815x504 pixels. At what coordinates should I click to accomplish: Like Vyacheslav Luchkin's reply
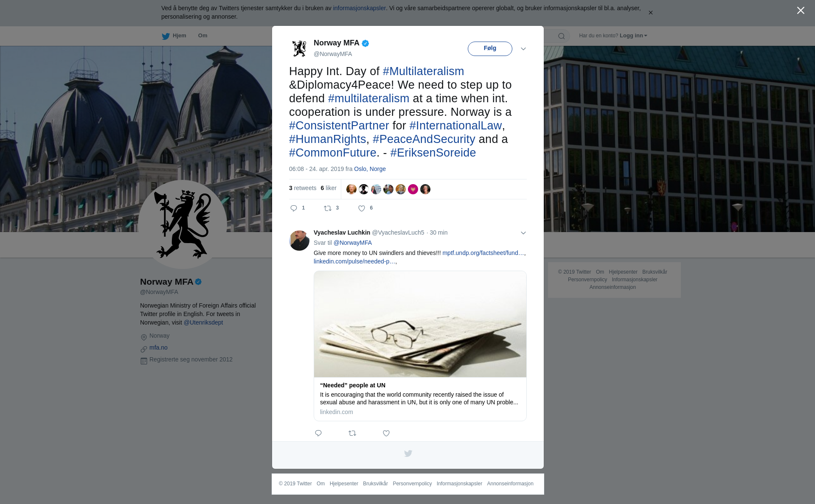[x=386, y=433]
